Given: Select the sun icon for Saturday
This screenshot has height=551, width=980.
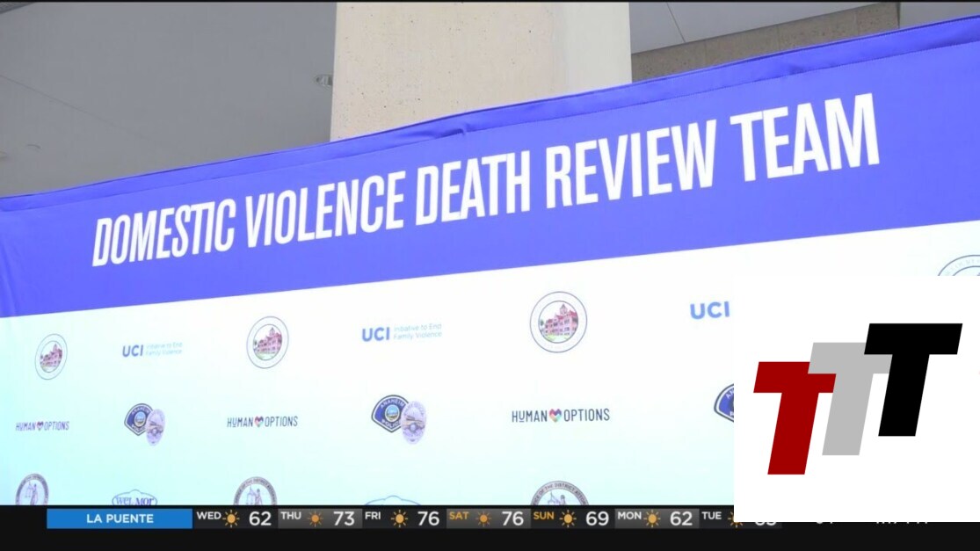Looking at the screenshot, I should tap(483, 518).
